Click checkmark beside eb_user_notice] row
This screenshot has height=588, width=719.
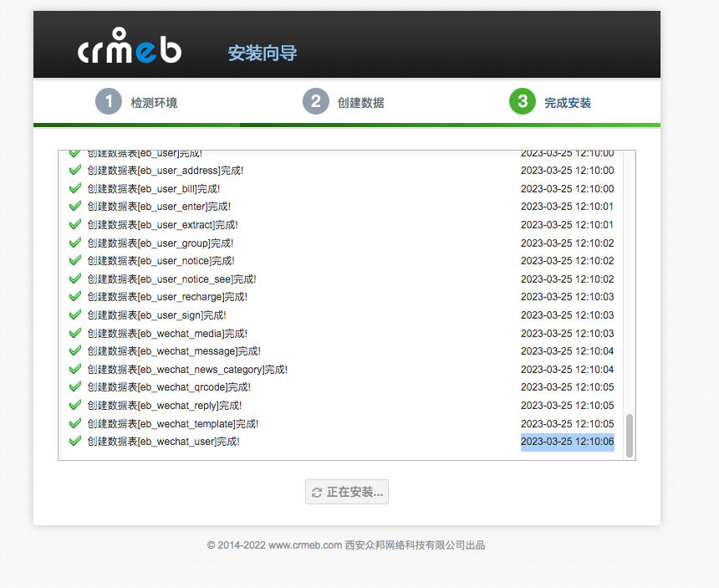(75, 260)
